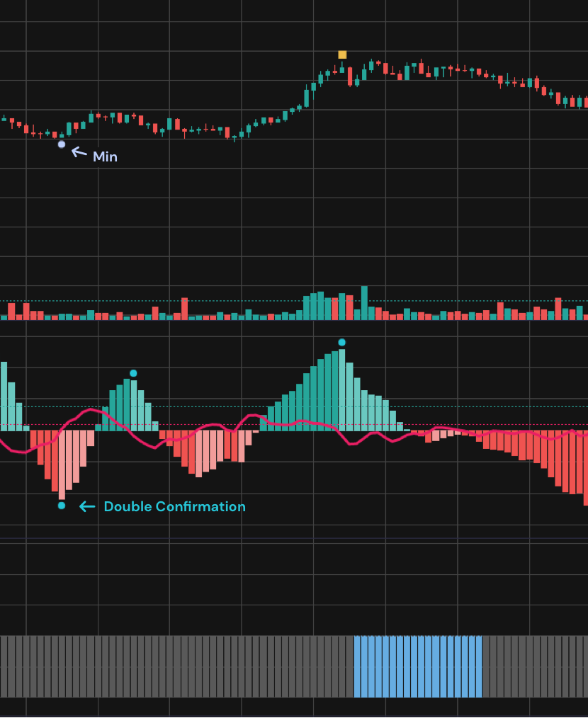Select the "Min" annotation label

click(x=105, y=156)
